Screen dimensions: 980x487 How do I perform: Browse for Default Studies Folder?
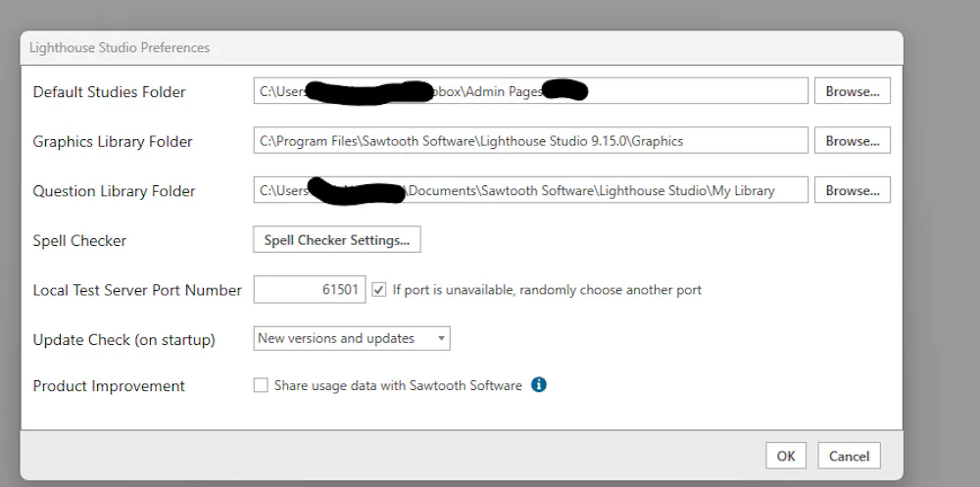853,91
